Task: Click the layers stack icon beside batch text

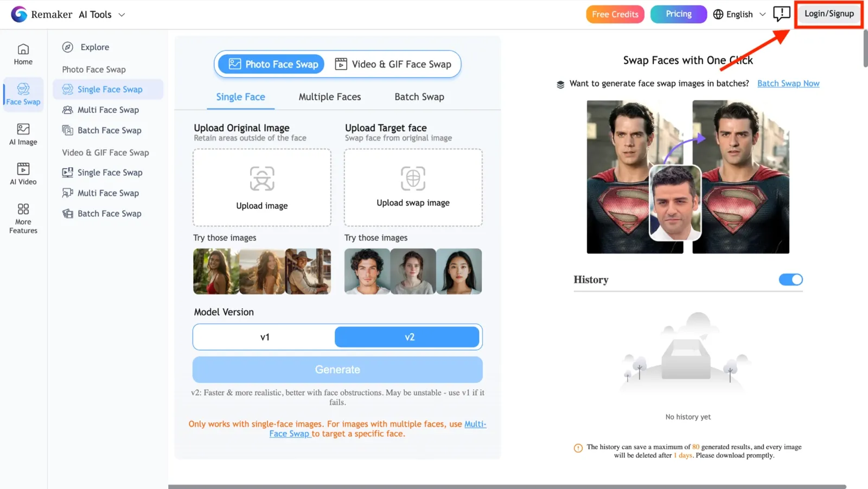Action: [560, 84]
